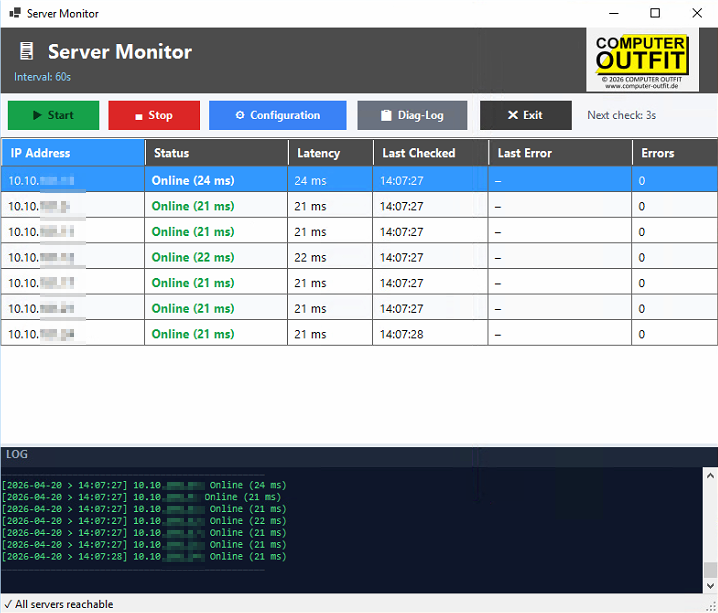Click the All servers reachable status
Viewport: 718px width, 613px height.
coord(59,604)
